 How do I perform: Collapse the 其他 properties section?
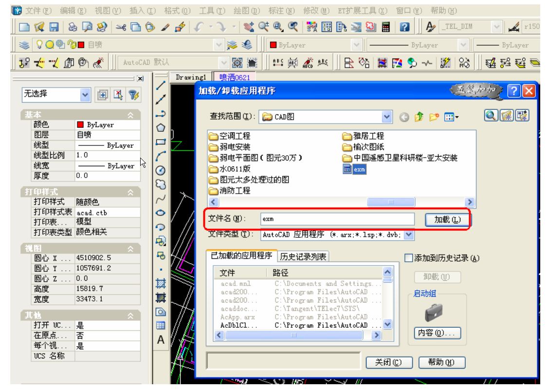point(130,316)
